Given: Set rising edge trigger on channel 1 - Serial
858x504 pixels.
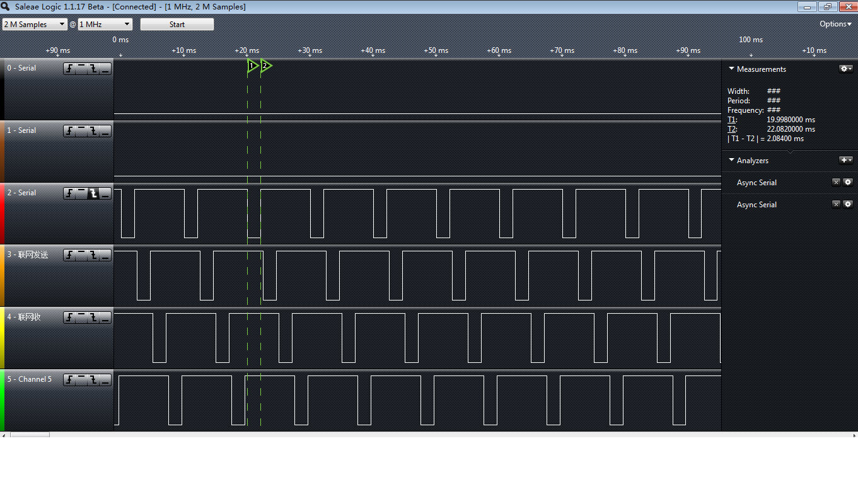Looking at the screenshot, I should [x=69, y=131].
